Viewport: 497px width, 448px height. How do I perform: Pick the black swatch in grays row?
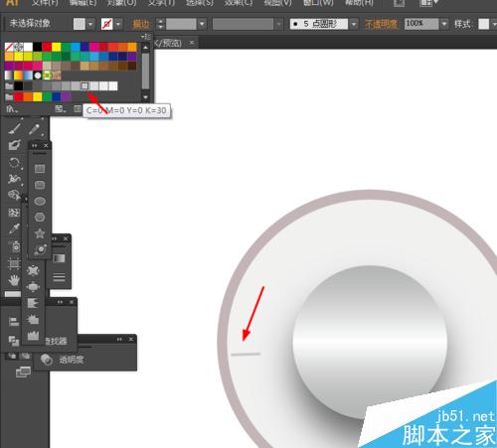(x=19, y=86)
